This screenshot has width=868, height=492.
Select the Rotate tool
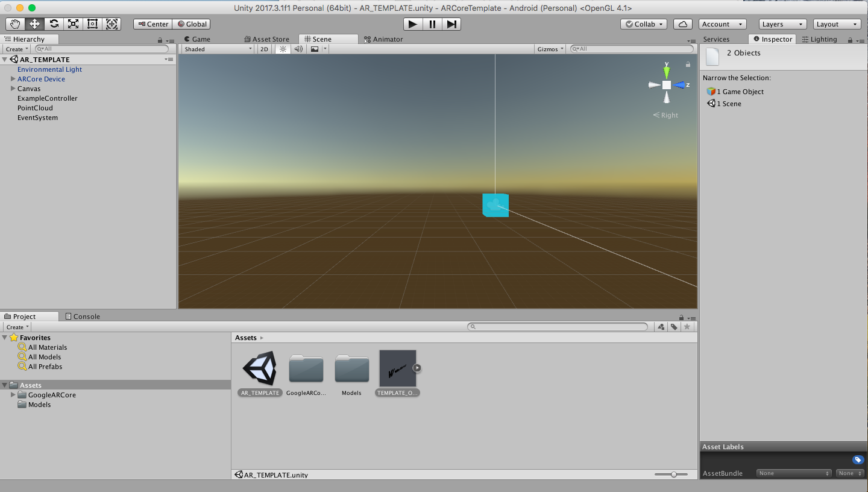54,24
